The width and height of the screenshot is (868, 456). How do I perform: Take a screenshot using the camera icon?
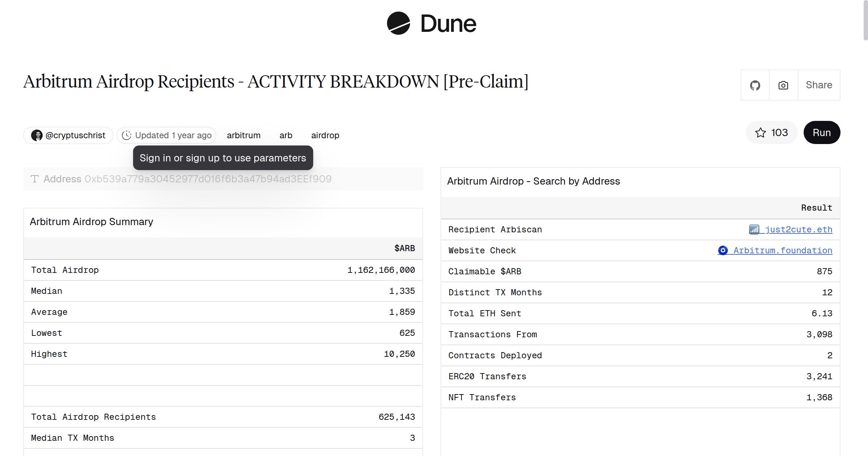click(x=783, y=85)
